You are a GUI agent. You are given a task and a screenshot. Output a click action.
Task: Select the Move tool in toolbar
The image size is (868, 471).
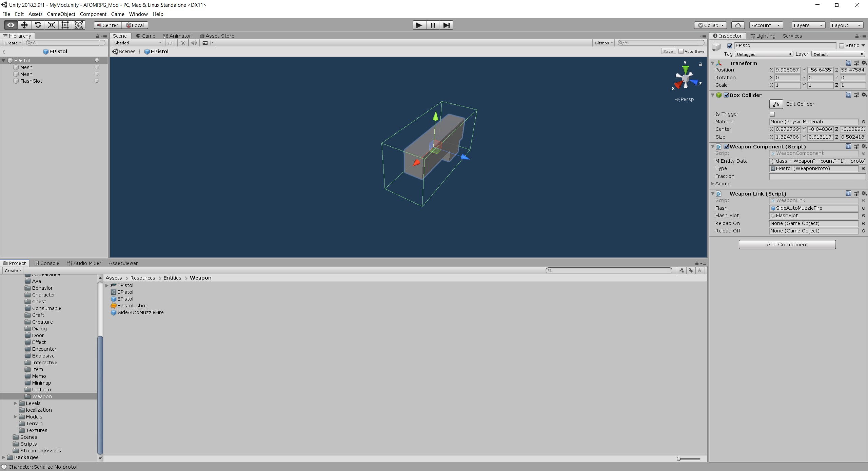24,25
